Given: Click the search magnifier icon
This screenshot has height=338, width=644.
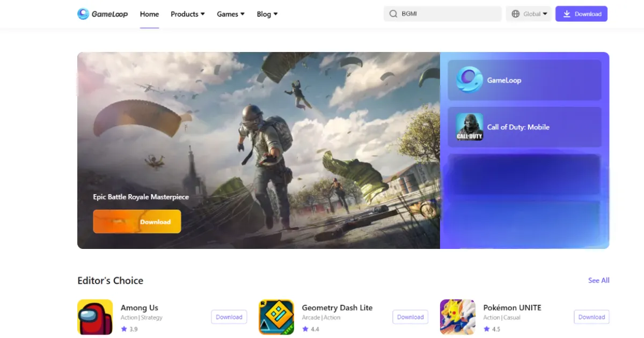Looking at the screenshot, I should [393, 14].
